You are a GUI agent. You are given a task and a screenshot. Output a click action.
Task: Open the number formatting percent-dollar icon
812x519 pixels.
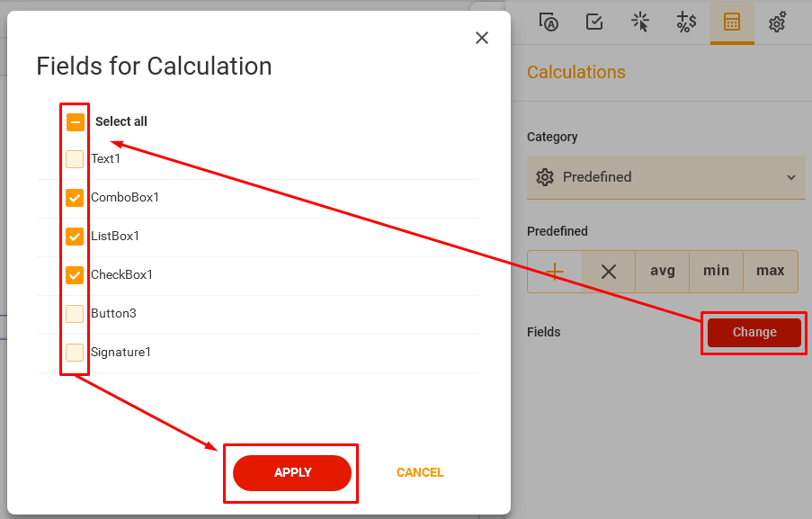click(686, 22)
